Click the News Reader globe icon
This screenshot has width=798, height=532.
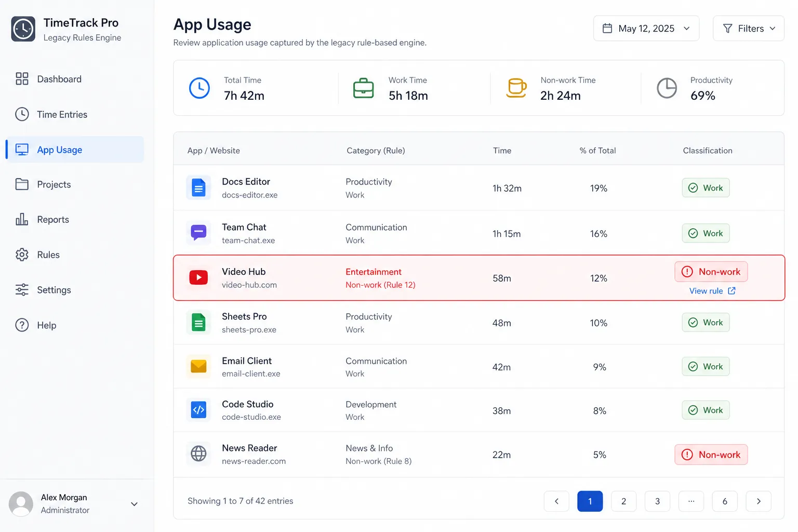tap(198, 454)
